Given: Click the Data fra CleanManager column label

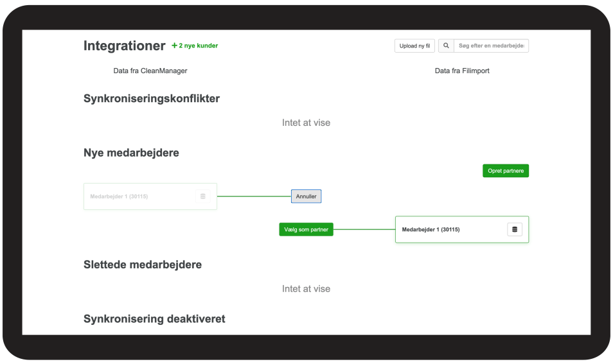Looking at the screenshot, I should click(x=150, y=71).
